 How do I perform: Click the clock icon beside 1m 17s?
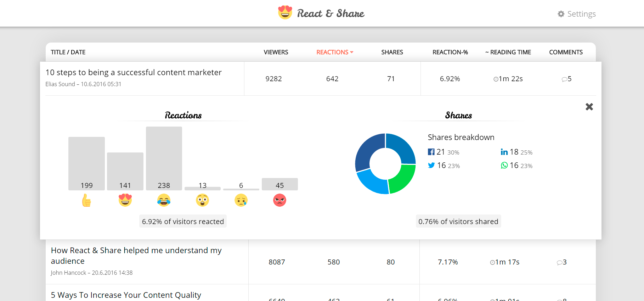tap(492, 262)
